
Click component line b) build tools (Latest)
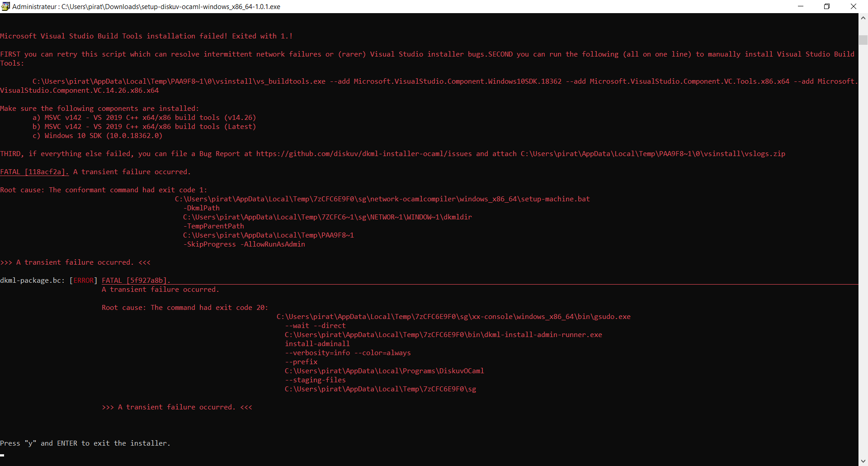coord(144,127)
